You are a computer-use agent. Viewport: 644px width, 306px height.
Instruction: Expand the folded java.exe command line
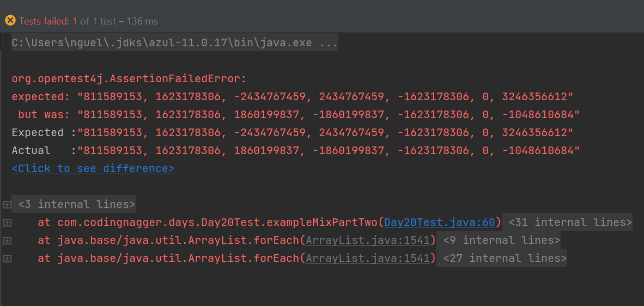tap(174, 42)
